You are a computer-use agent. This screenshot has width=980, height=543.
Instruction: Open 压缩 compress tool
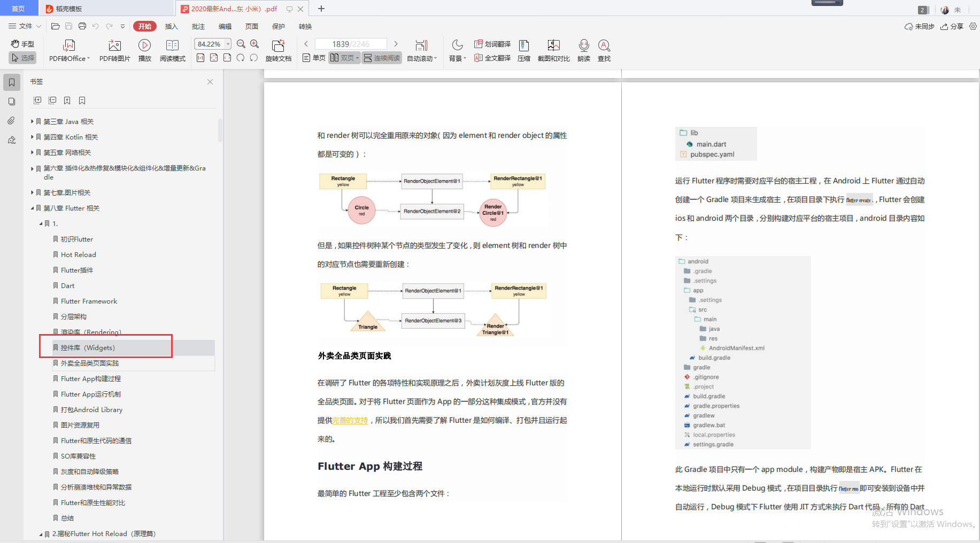[524, 51]
